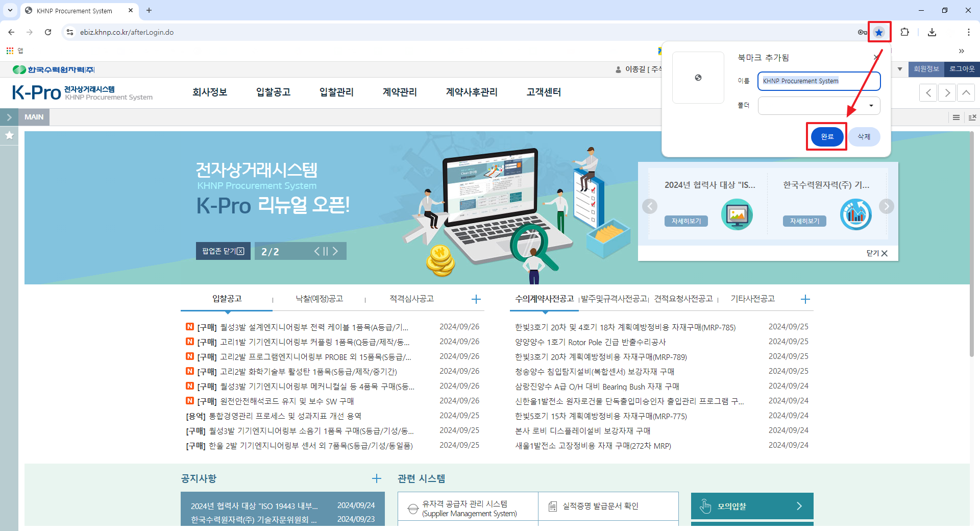Open the 회사정보 menu
The image size is (980, 531).
[x=210, y=92]
